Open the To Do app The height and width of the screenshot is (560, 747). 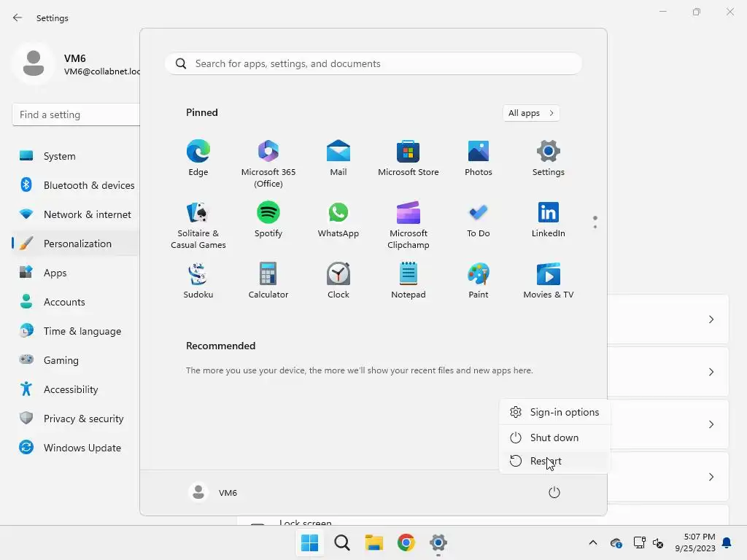(479, 219)
